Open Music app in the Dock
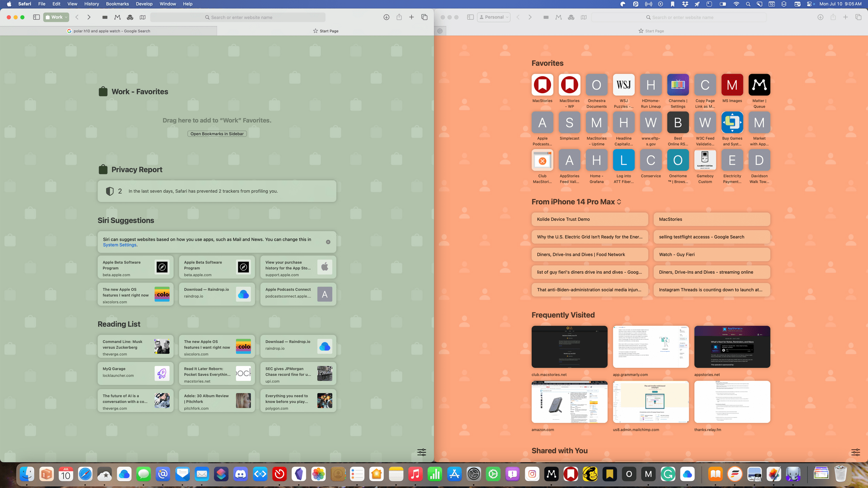 coord(415,474)
